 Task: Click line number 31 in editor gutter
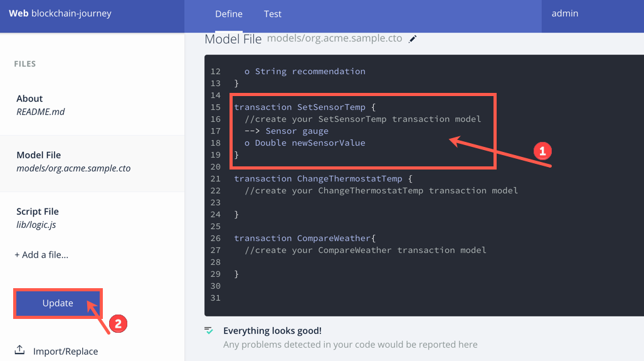tap(216, 298)
